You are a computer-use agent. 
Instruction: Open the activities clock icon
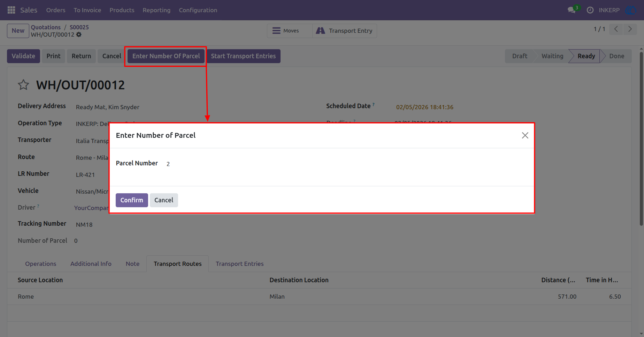point(590,10)
